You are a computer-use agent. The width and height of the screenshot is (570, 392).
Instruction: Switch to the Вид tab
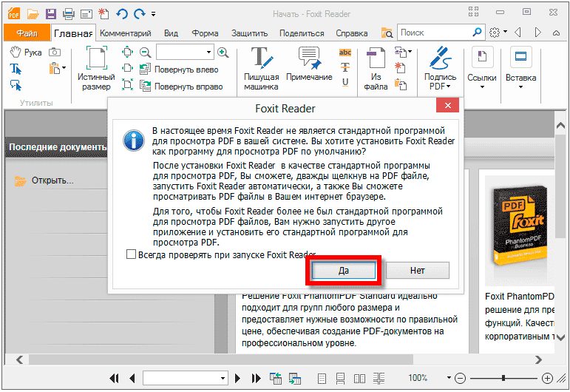[x=171, y=33]
